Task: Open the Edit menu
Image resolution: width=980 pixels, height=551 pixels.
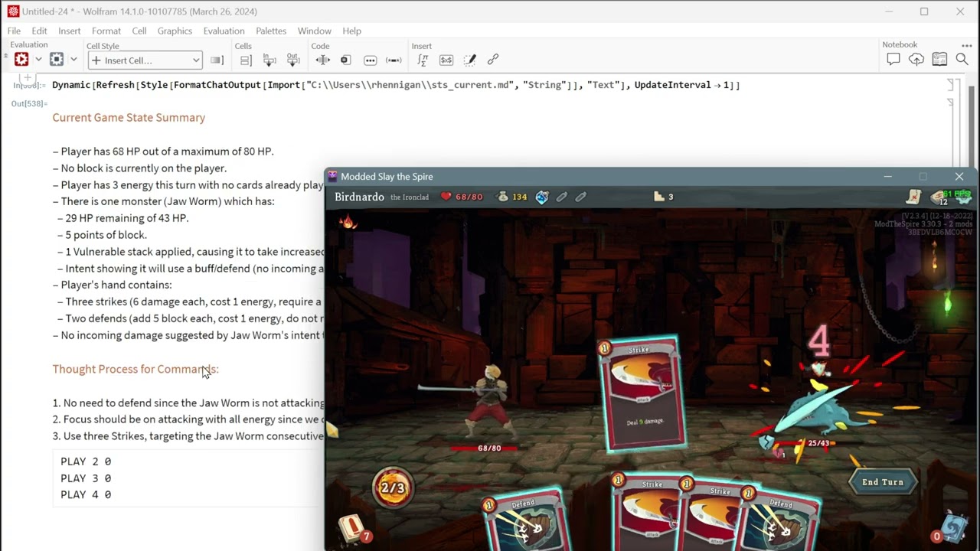Action: (x=39, y=31)
